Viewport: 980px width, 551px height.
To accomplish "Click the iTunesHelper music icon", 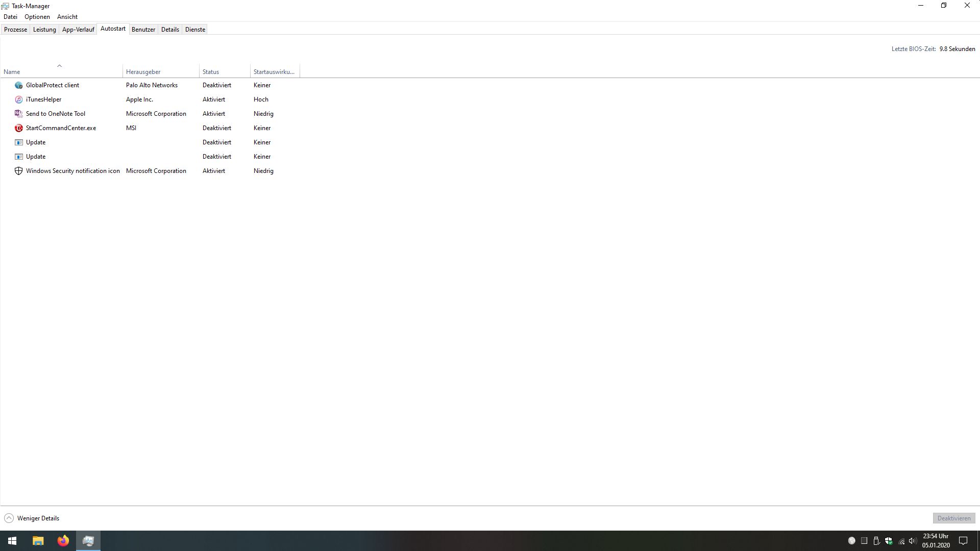I will click(19, 99).
